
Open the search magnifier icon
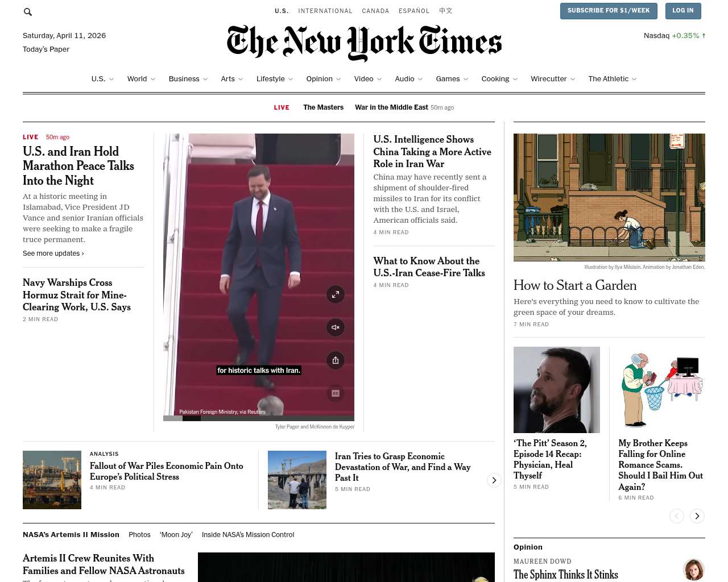pyautogui.click(x=28, y=11)
